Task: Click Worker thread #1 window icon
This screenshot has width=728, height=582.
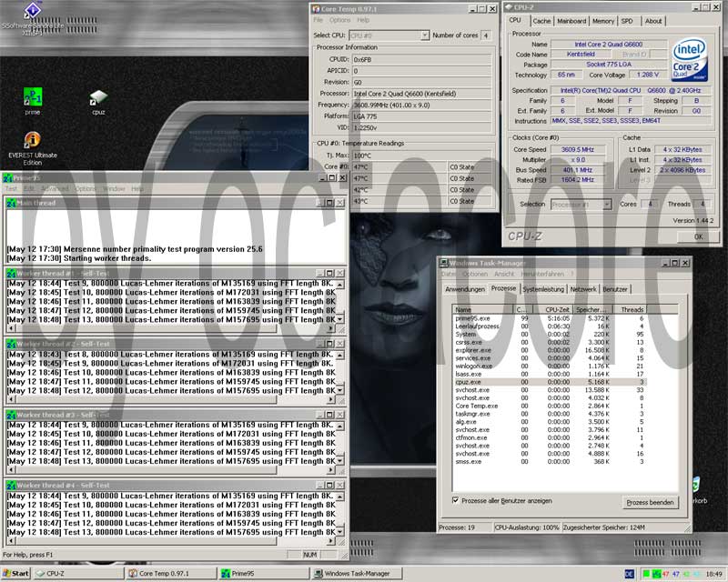Action: point(11,274)
